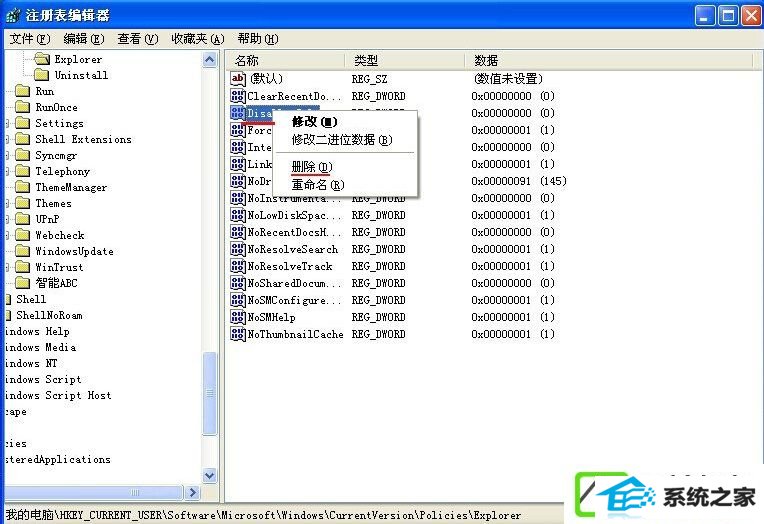Select the 智能ABC folder icon
This screenshot has width=764, height=524.
pyautogui.click(x=22, y=283)
